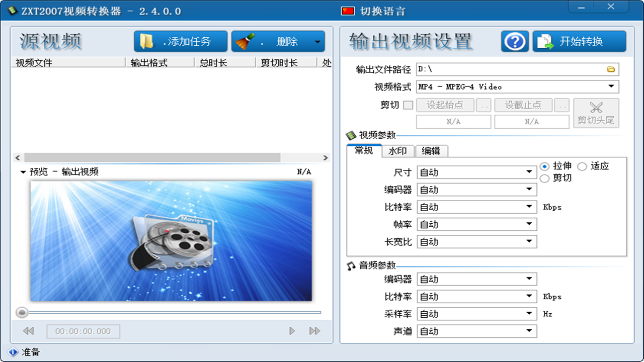The height and width of the screenshot is (362, 644).
Task: Open the 长宽比 dropdown
Action: pyautogui.click(x=477, y=242)
